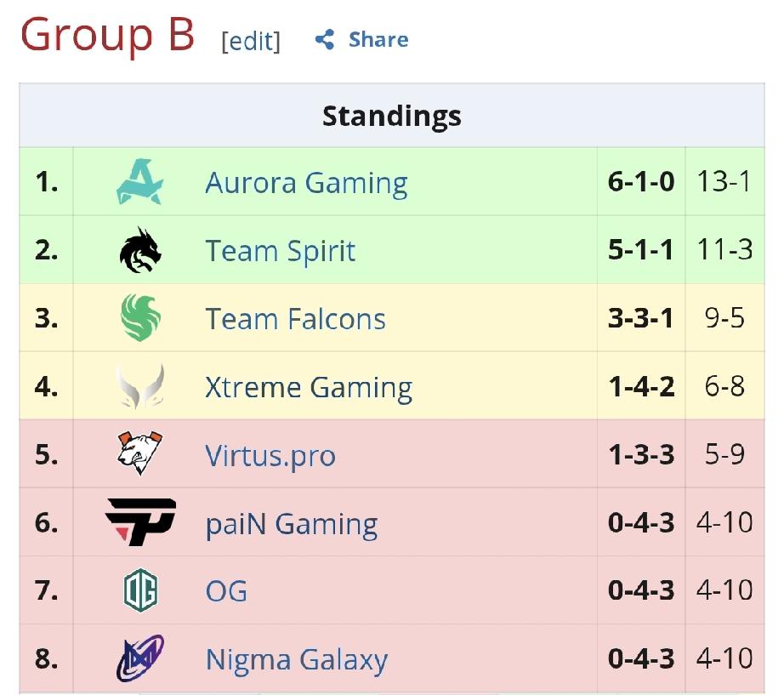Click the paiN Gaming logo
Viewport: 784px width, 695px height.
140,521
